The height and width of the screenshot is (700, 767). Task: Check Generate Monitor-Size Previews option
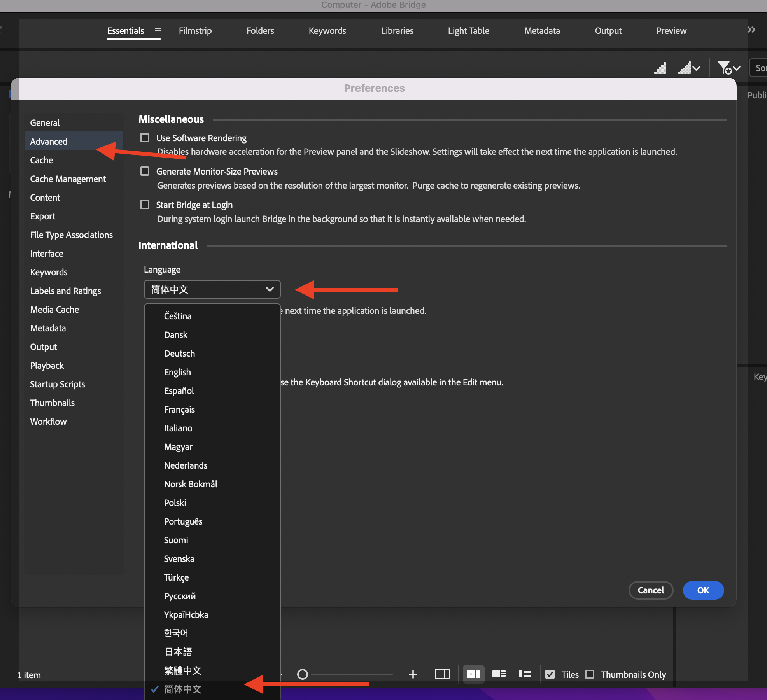(145, 171)
